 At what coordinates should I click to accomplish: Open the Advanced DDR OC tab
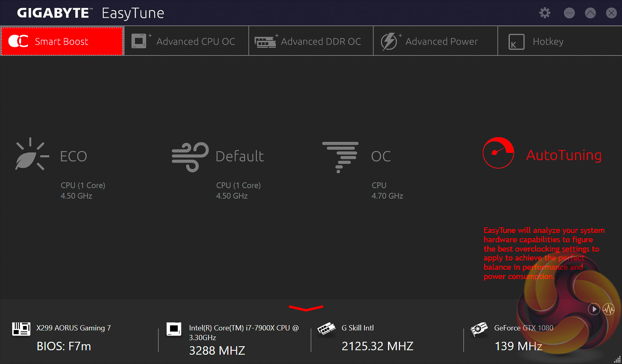tap(311, 41)
